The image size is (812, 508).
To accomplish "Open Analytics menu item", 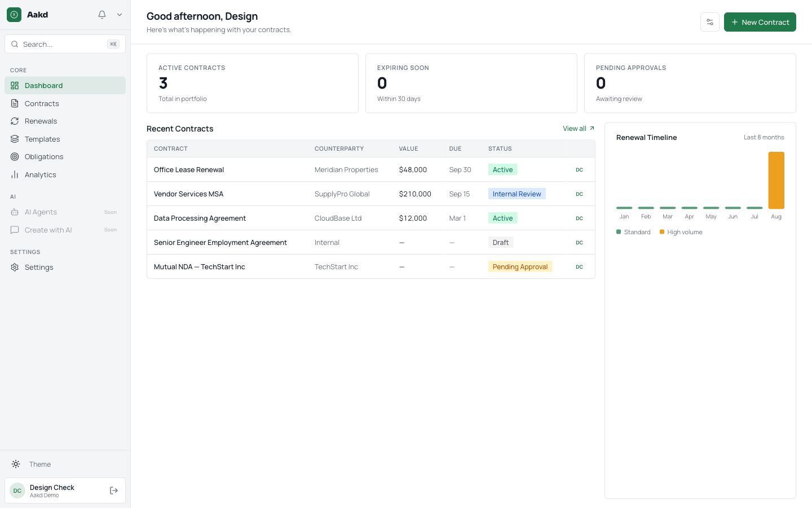I will [65, 175].
